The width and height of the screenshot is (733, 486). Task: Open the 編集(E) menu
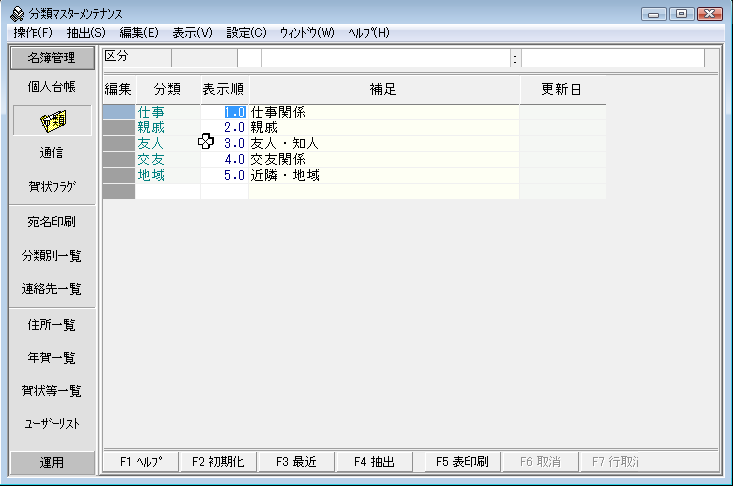click(139, 33)
